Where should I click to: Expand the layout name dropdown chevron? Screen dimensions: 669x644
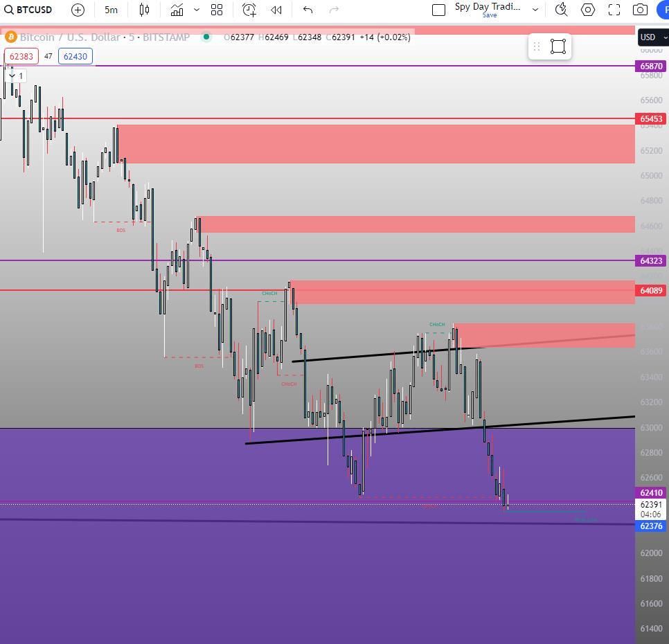[x=535, y=10]
